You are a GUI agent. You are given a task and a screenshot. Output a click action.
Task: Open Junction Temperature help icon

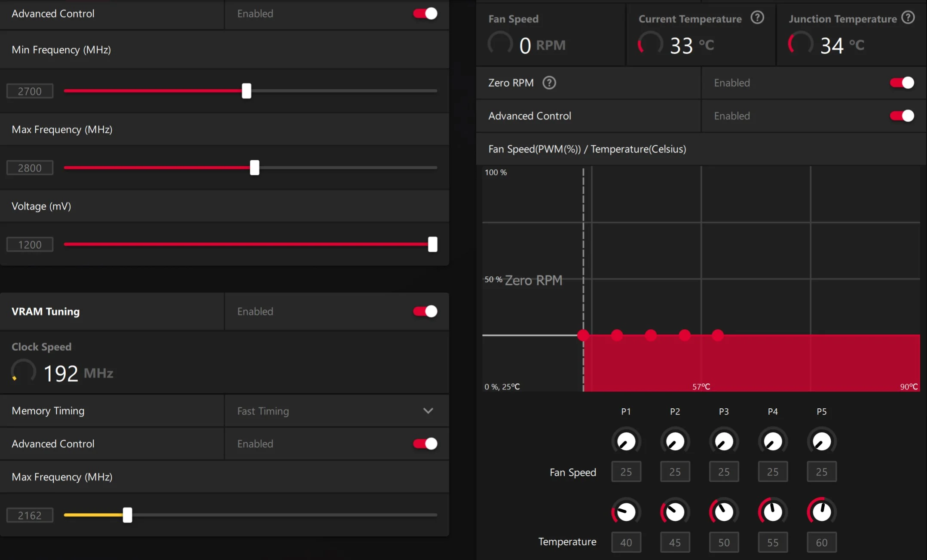click(908, 18)
